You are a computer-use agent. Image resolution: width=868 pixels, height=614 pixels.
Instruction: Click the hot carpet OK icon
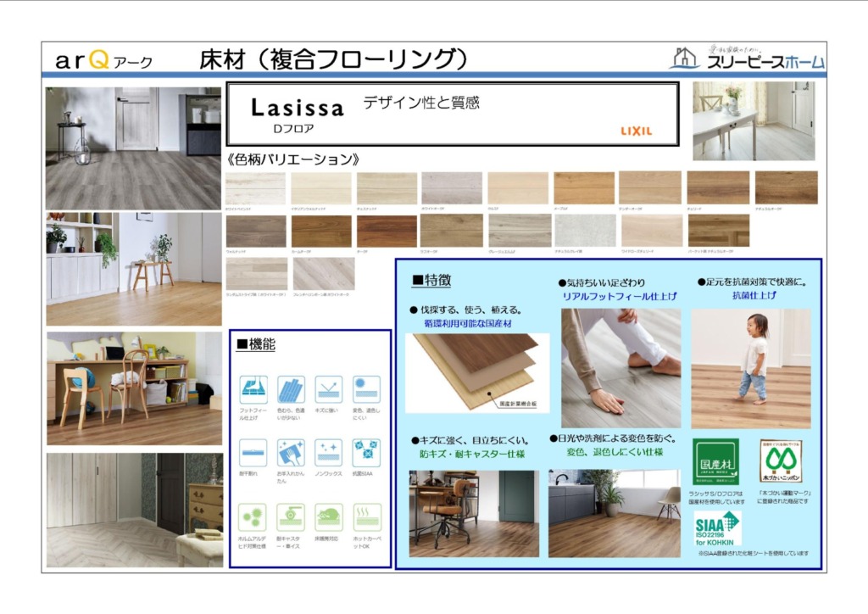(366, 516)
